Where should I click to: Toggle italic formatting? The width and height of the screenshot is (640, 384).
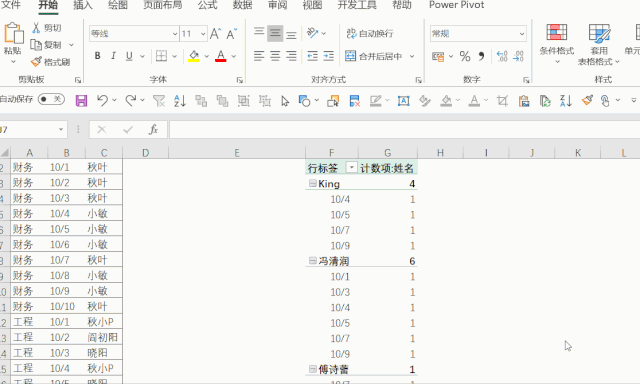click(x=113, y=56)
